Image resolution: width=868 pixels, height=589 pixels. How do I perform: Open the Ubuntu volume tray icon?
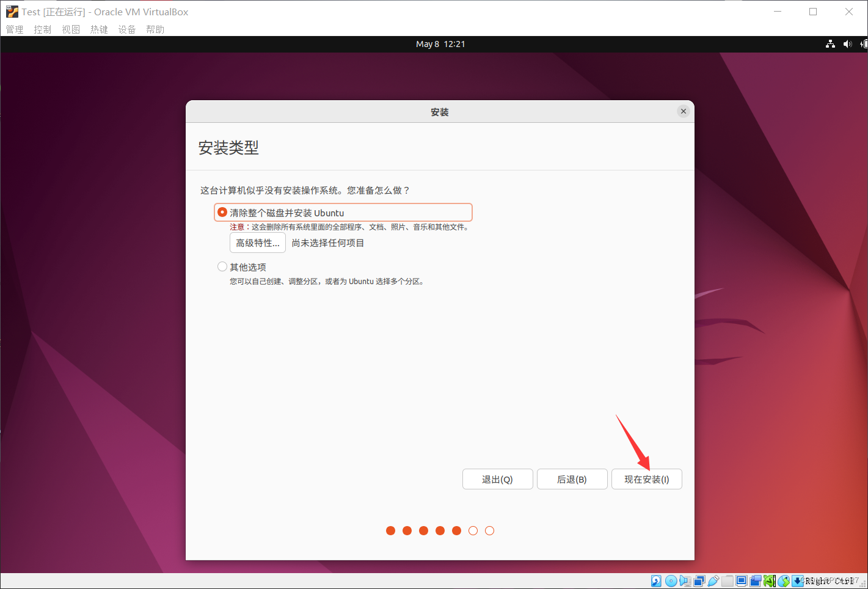pos(847,44)
